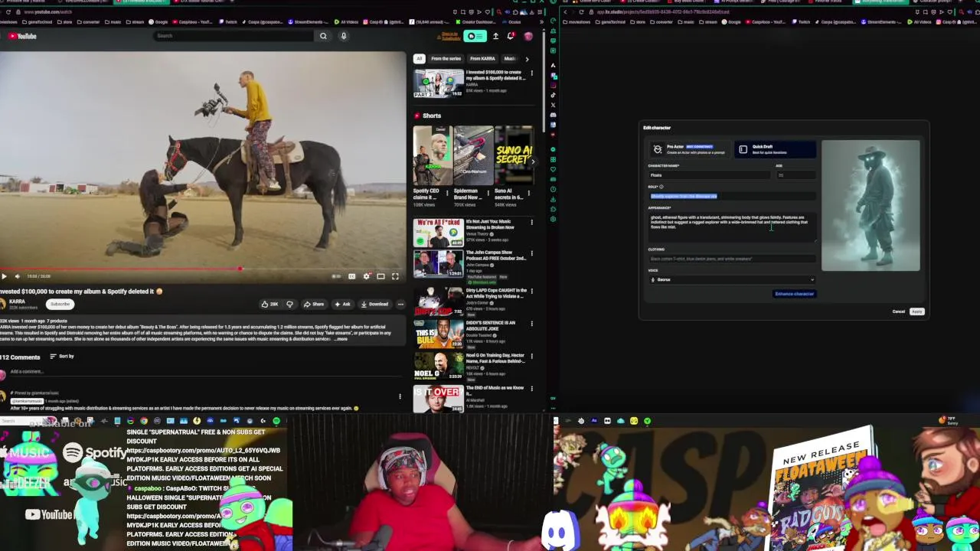This screenshot has height=551, width=980.
Task: Open YouTube notifications bell
Action: (511, 36)
